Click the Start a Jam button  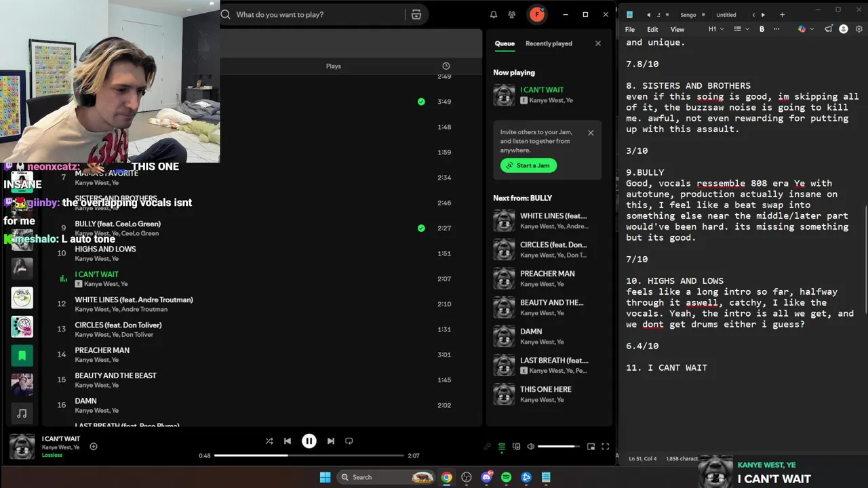coord(529,165)
